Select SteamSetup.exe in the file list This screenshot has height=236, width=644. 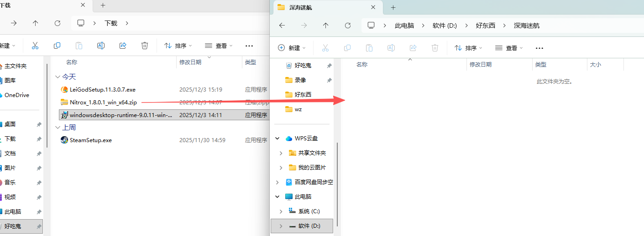click(x=90, y=140)
